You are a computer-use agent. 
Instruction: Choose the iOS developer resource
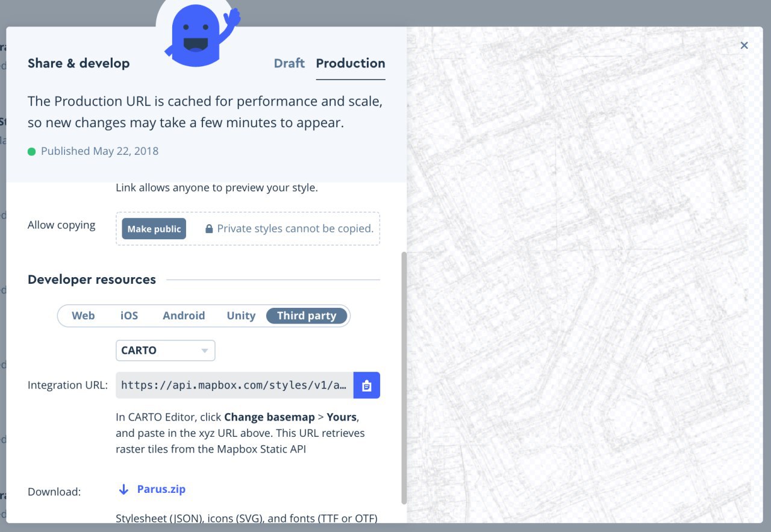[x=129, y=316]
